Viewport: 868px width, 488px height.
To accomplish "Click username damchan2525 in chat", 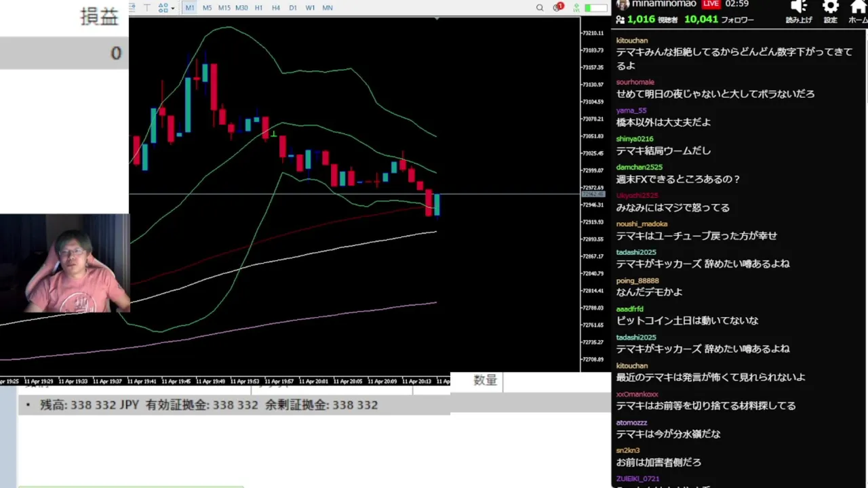I will pyautogui.click(x=639, y=167).
